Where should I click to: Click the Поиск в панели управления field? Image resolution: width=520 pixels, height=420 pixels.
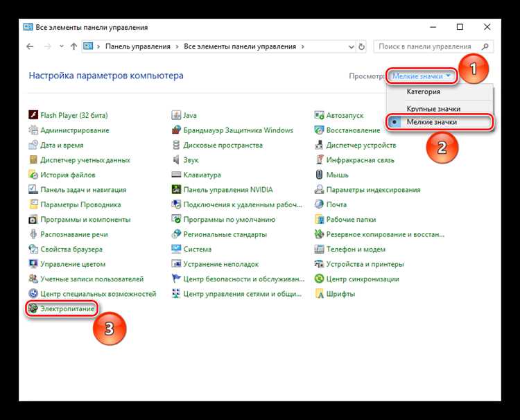[x=433, y=46]
